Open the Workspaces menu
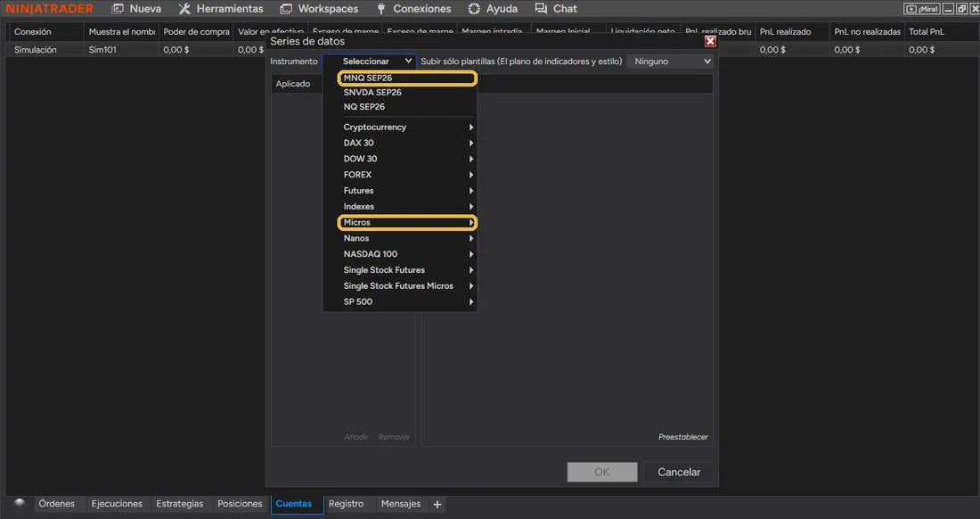 coord(319,9)
